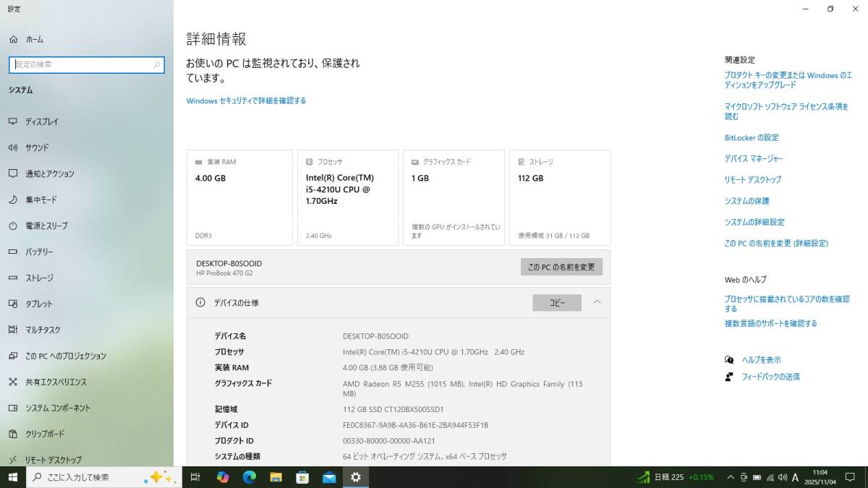Screen dimensions: 868x488
Task: Launch Microsoft Edge from taskbar
Action: [x=250, y=477]
